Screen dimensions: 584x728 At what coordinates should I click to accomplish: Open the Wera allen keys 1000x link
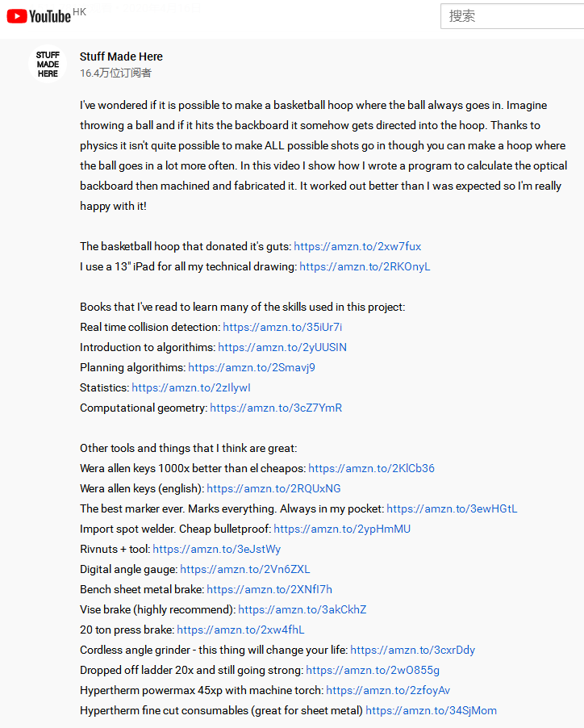coord(371,468)
